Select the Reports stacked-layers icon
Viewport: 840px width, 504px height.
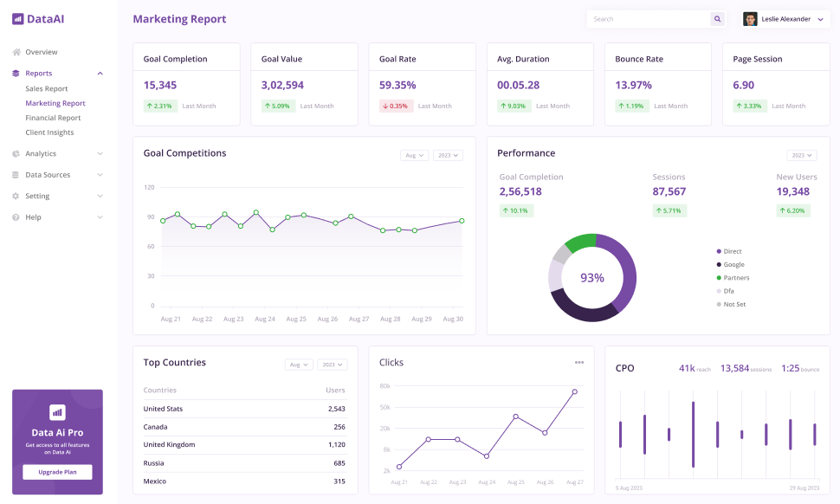[16, 73]
